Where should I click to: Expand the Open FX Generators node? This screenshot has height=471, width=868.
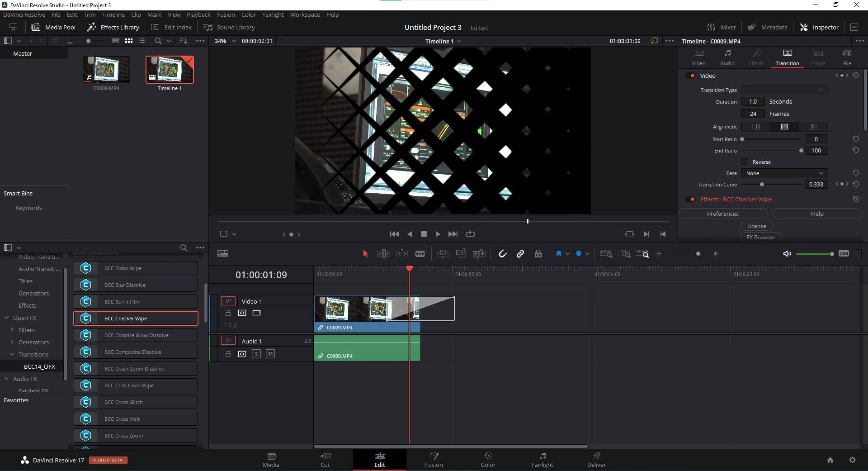click(x=12, y=342)
